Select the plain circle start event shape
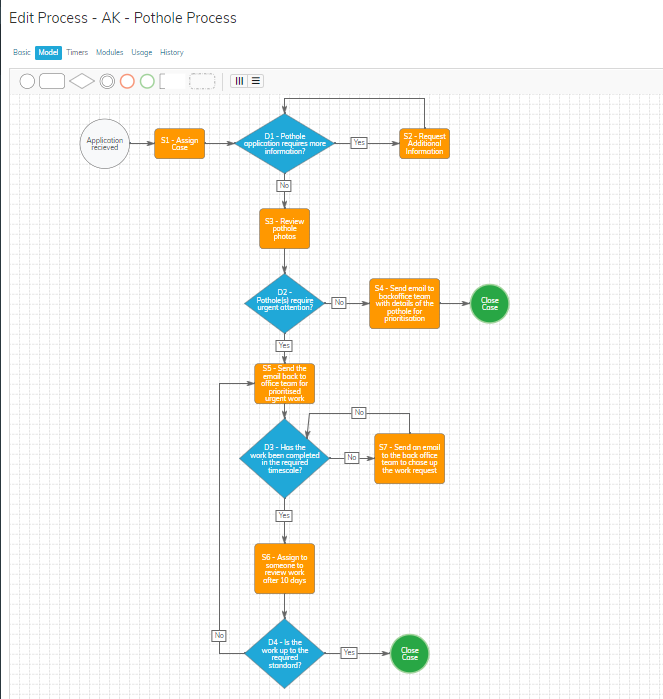This screenshot has width=663, height=699. pyautogui.click(x=28, y=81)
